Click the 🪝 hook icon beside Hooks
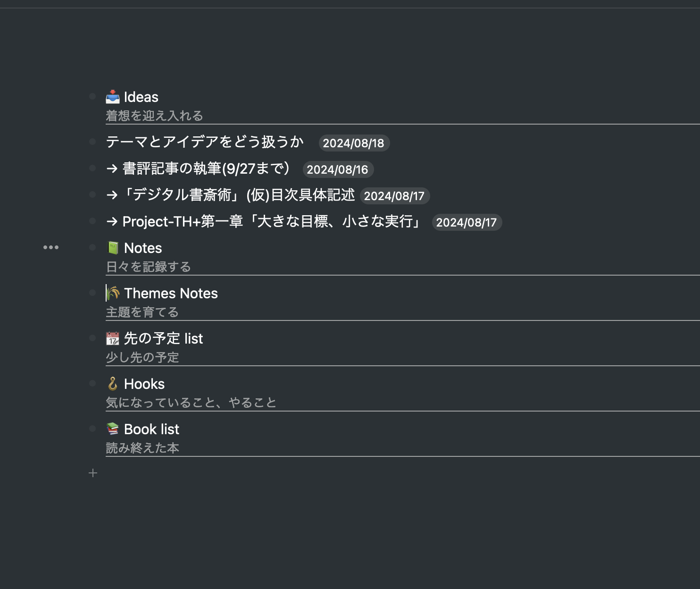The width and height of the screenshot is (700, 589). click(112, 383)
